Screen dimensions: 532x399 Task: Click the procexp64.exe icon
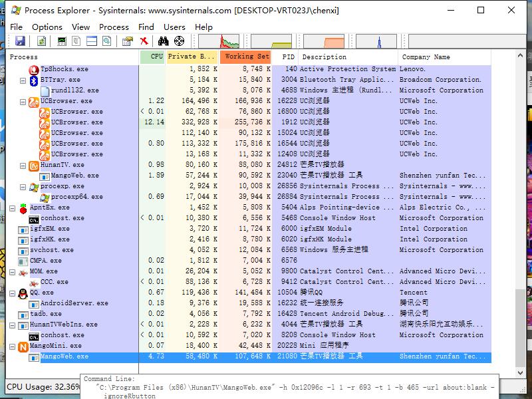(45, 198)
